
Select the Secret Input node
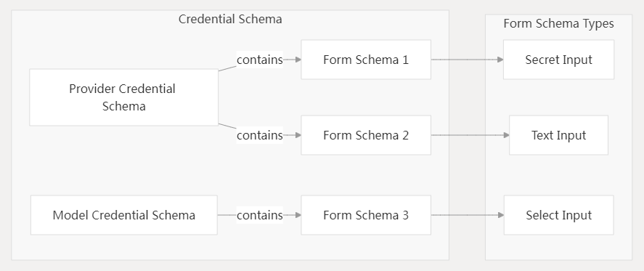[558, 60]
